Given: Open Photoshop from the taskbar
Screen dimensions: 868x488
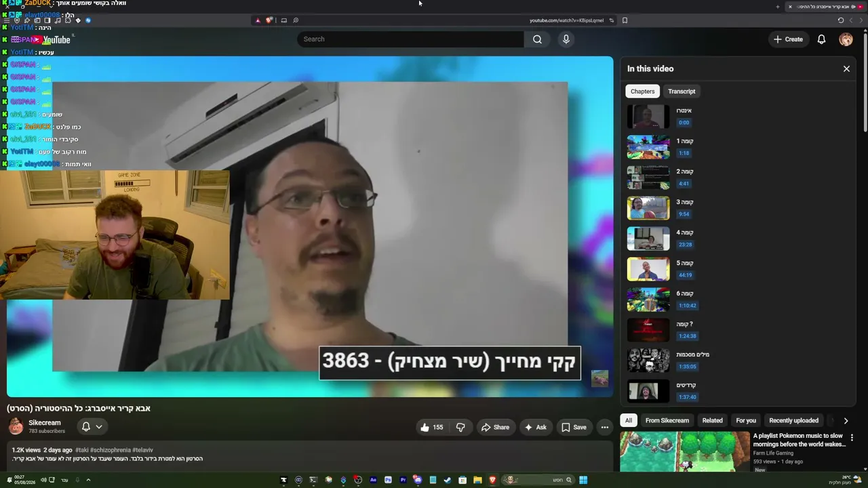Looking at the screenshot, I should (388, 480).
